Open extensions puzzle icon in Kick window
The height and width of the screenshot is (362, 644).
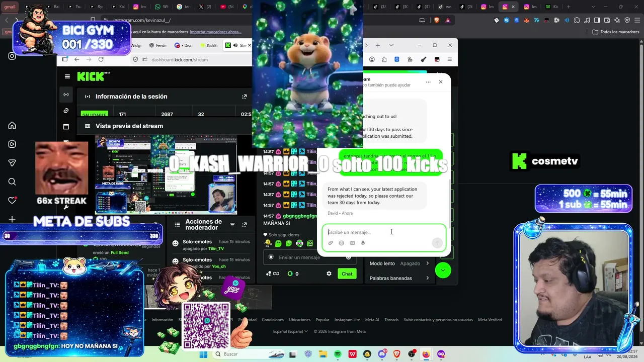[x=384, y=59]
